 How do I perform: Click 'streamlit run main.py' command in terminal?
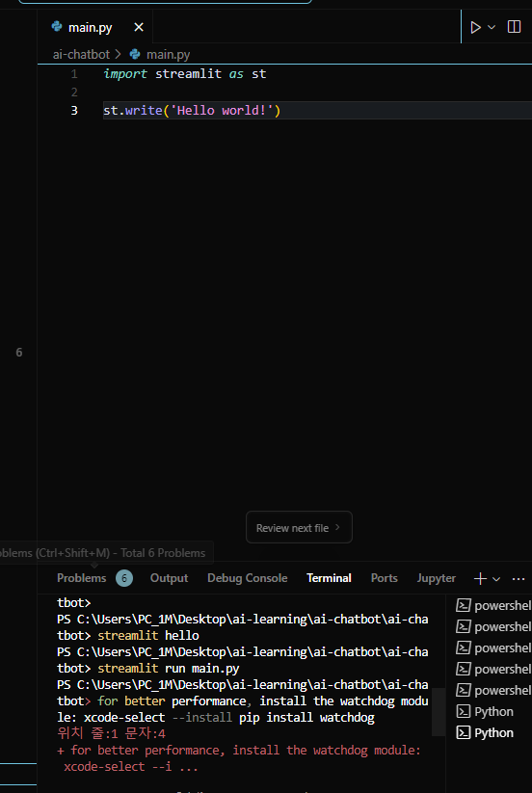pyautogui.click(x=168, y=668)
